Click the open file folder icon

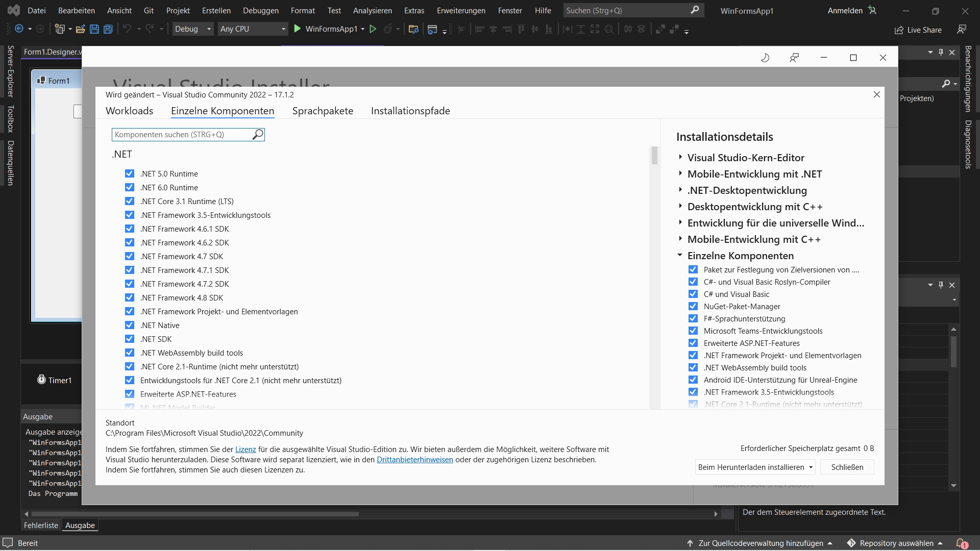click(80, 29)
